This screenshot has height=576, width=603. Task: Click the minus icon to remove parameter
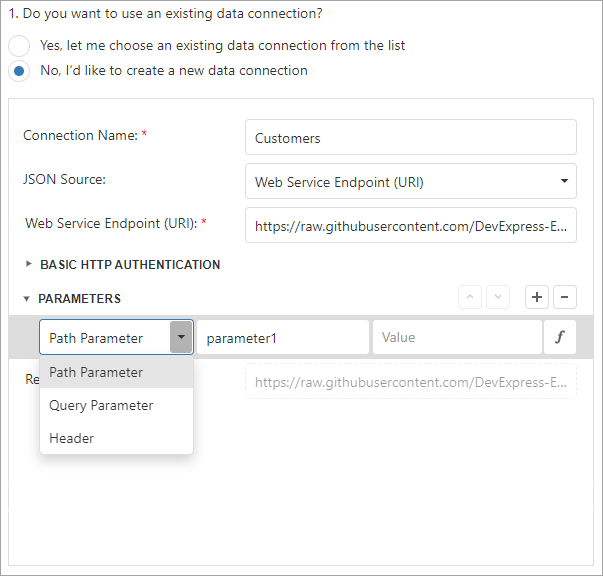click(564, 297)
